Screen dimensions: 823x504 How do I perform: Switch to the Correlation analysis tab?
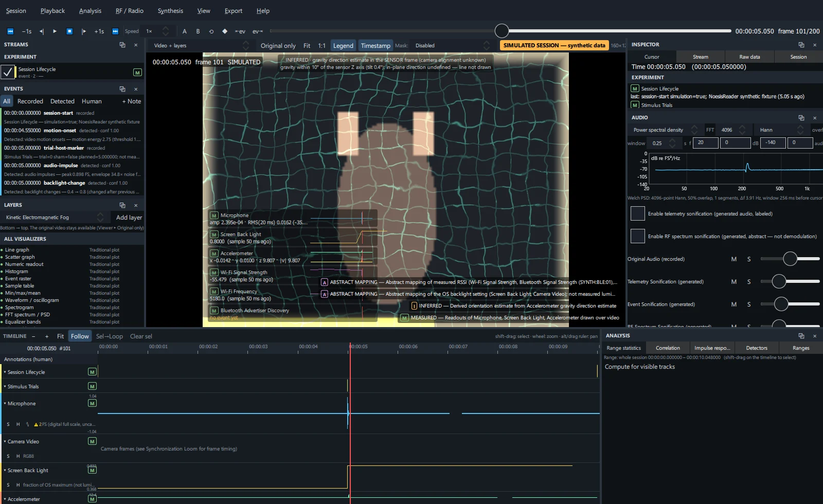point(668,348)
